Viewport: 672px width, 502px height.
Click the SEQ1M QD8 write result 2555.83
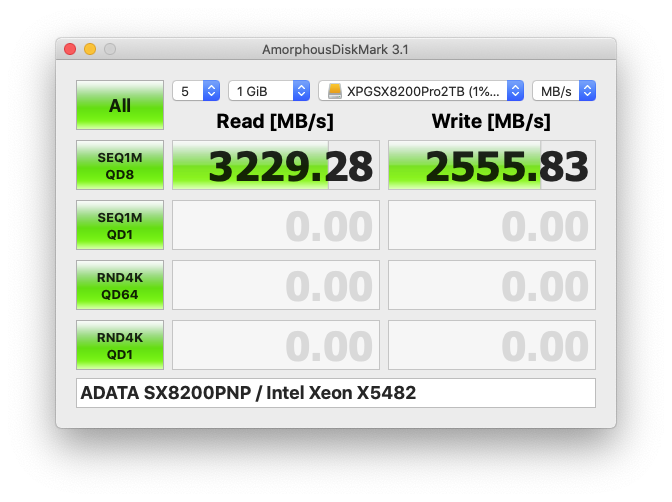492,165
